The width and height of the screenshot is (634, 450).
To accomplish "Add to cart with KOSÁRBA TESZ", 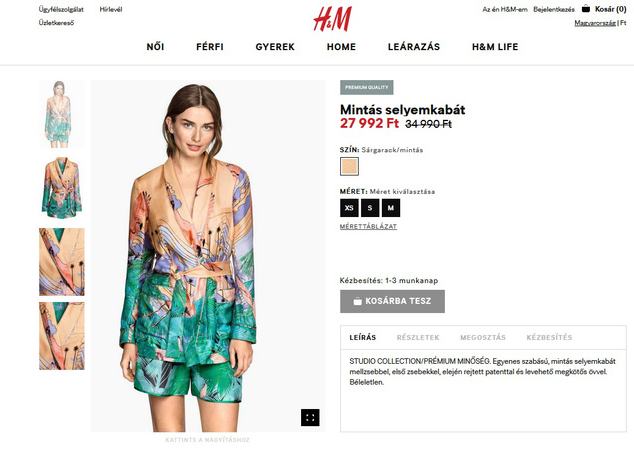I will tap(392, 301).
